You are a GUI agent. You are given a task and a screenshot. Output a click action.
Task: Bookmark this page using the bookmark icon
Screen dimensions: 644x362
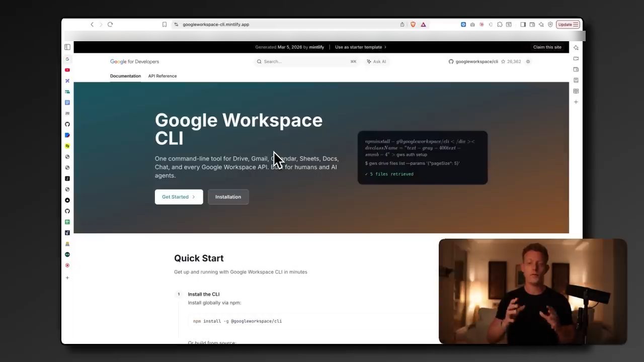coord(165,24)
